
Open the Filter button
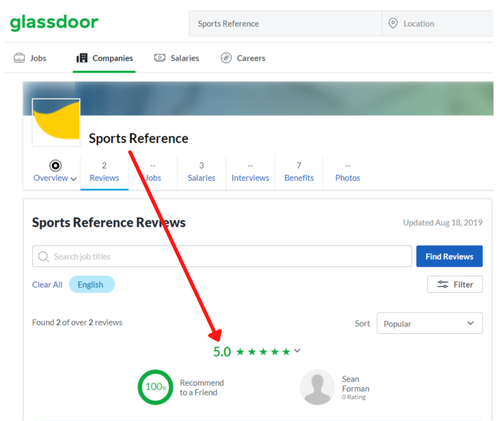pos(455,284)
